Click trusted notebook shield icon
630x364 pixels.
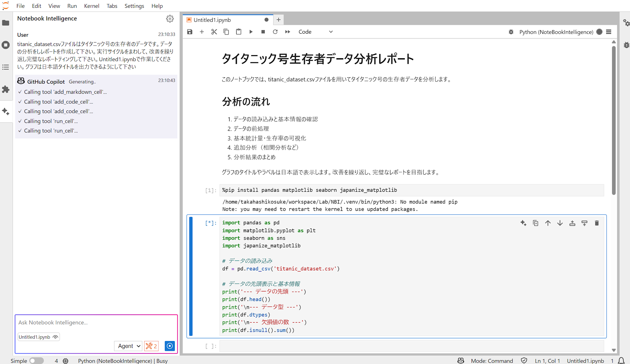524,361
